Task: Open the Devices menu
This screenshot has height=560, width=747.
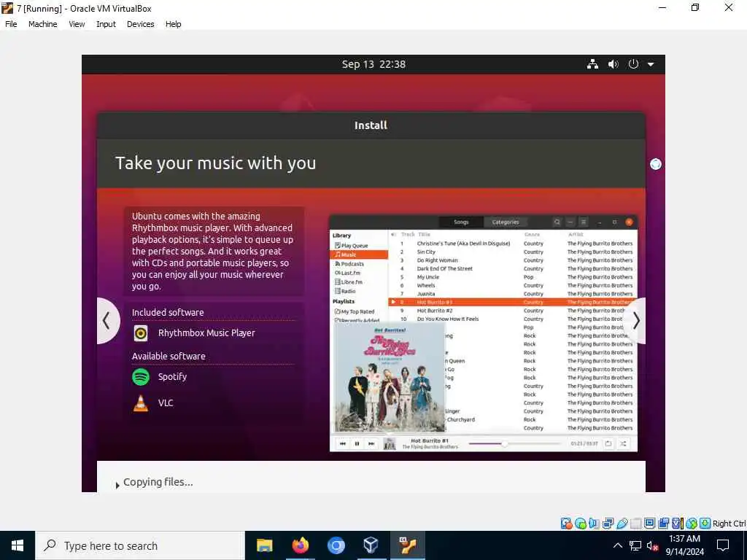Action: [x=140, y=24]
